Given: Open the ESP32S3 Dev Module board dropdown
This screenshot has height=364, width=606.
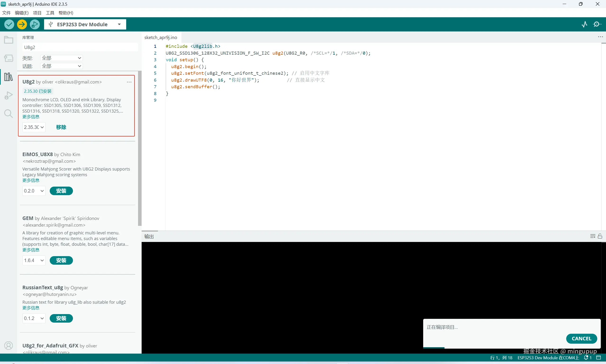Looking at the screenshot, I should click(85, 24).
